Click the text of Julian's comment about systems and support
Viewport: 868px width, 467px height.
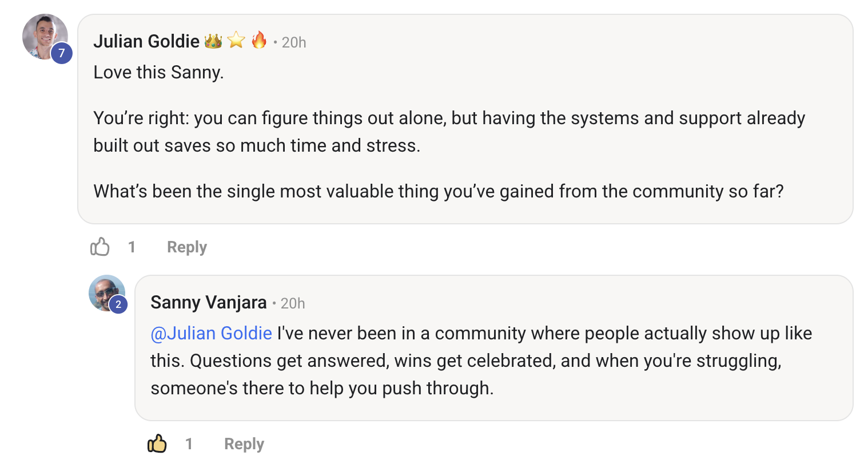pyautogui.click(x=449, y=132)
